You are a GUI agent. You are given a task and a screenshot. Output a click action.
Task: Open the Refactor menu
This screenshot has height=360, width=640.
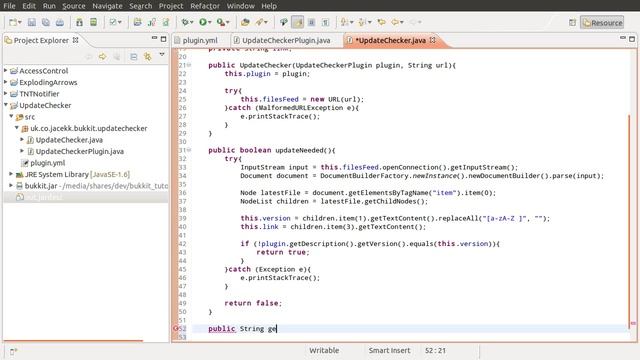tap(205, 6)
